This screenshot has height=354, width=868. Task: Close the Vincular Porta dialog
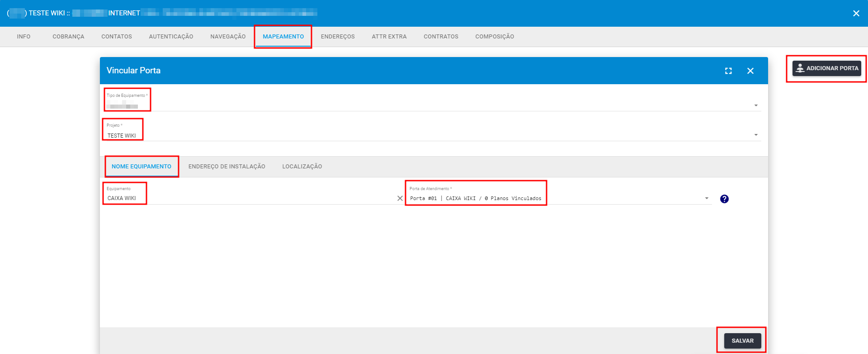750,71
